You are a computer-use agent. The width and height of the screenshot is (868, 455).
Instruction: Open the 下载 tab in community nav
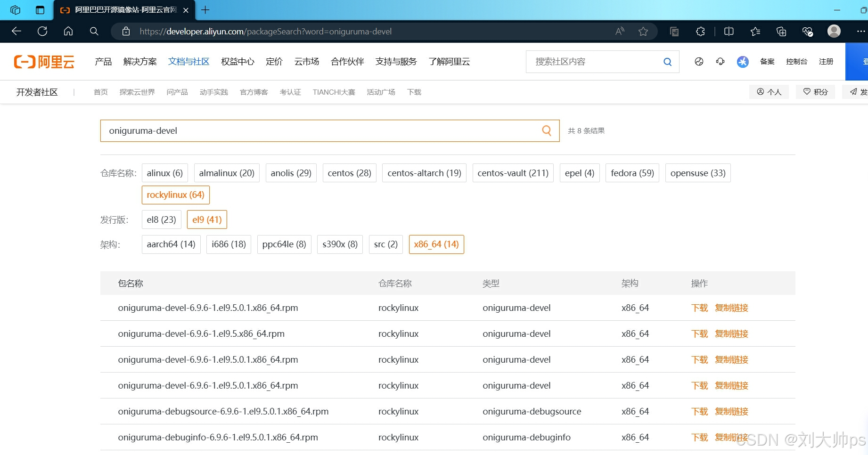pos(414,92)
